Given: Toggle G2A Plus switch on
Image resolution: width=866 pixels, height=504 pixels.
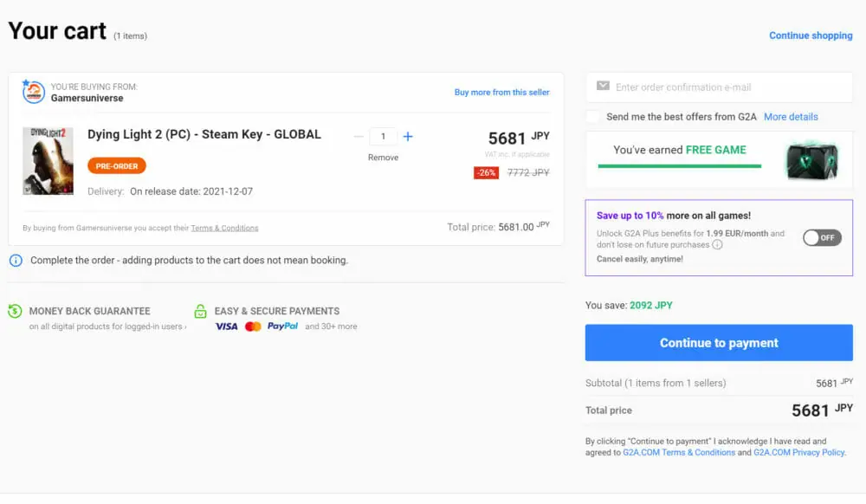Looking at the screenshot, I should pyautogui.click(x=821, y=238).
